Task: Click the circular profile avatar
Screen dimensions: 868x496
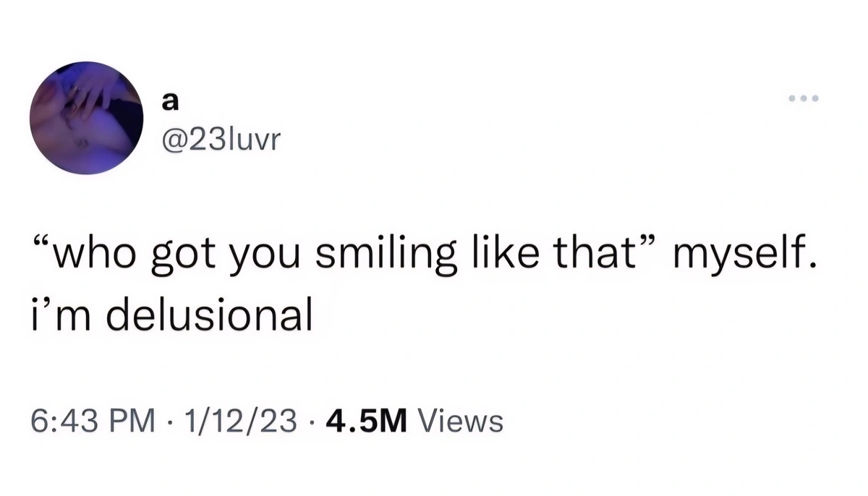Action: (x=87, y=119)
